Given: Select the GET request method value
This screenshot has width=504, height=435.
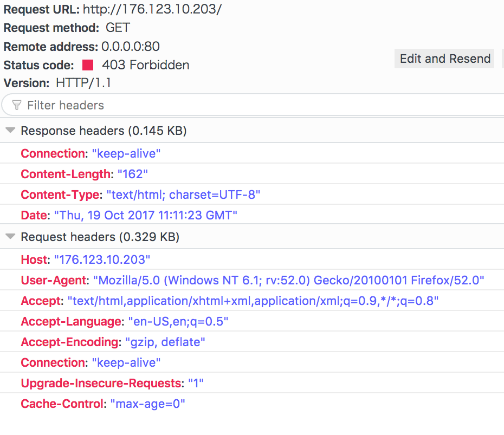Looking at the screenshot, I should 118,28.
